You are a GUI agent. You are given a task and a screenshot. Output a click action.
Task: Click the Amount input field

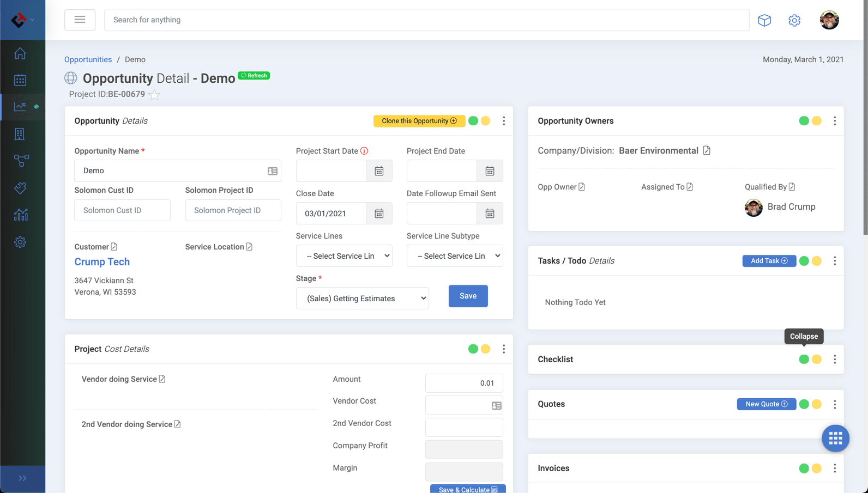[464, 383]
